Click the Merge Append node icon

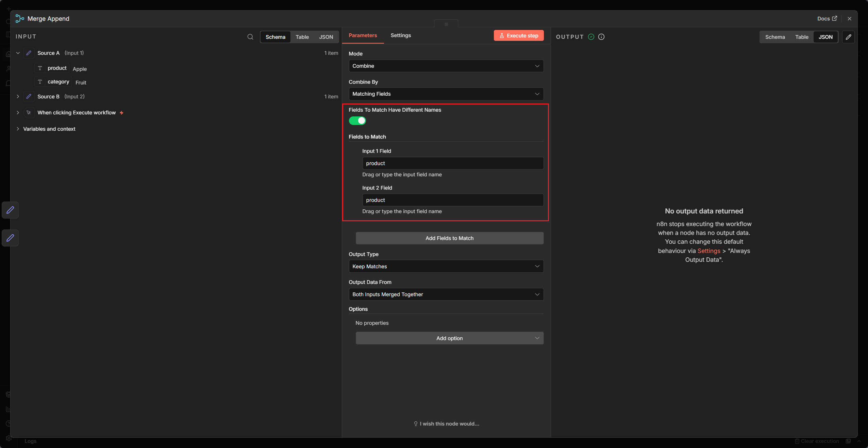[20, 19]
